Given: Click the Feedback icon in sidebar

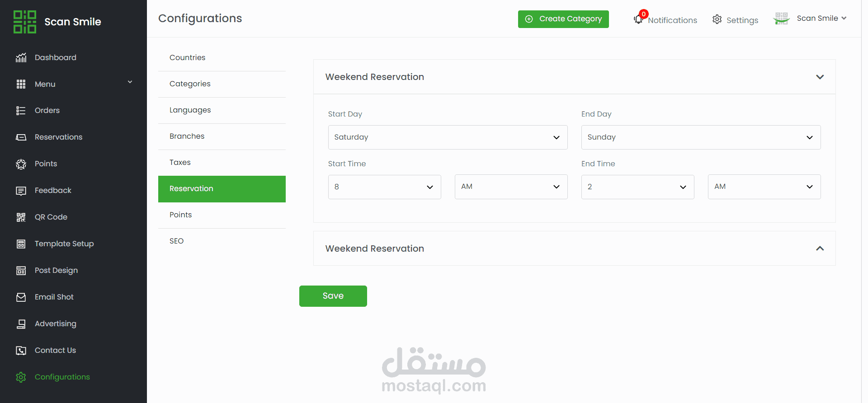Looking at the screenshot, I should click(21, 191).
